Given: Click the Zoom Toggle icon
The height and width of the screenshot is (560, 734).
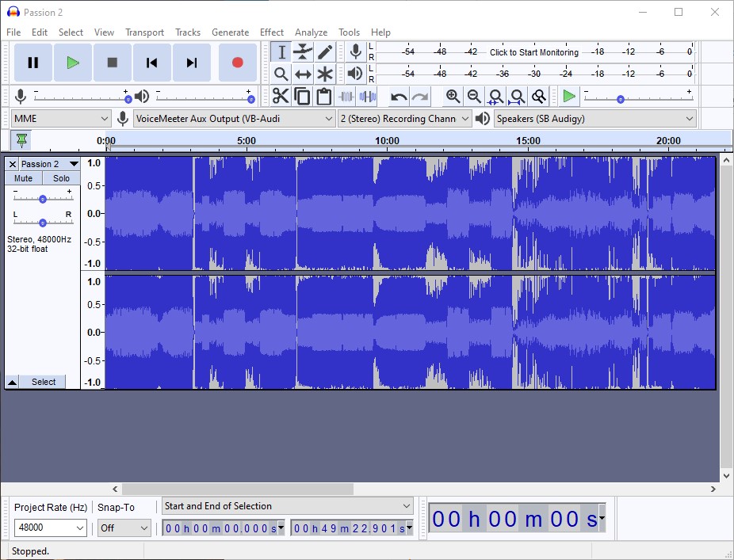Looking at the screenshot, I should (x=539, y=97).
